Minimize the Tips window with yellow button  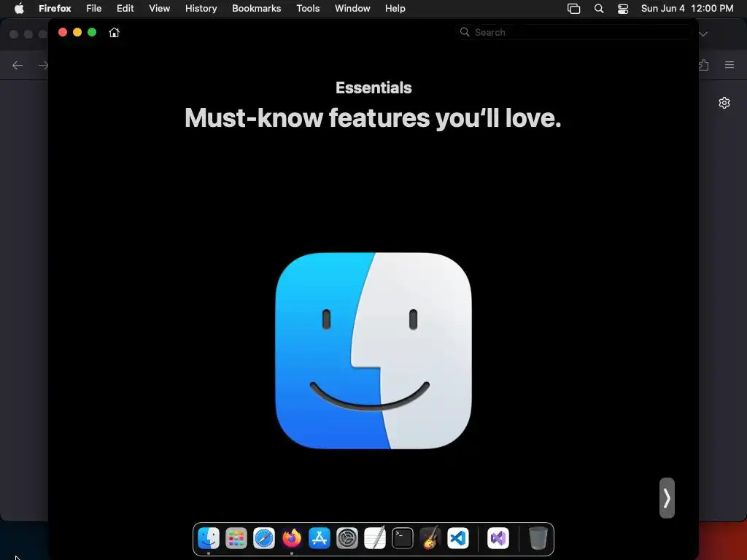pos(77,32)
